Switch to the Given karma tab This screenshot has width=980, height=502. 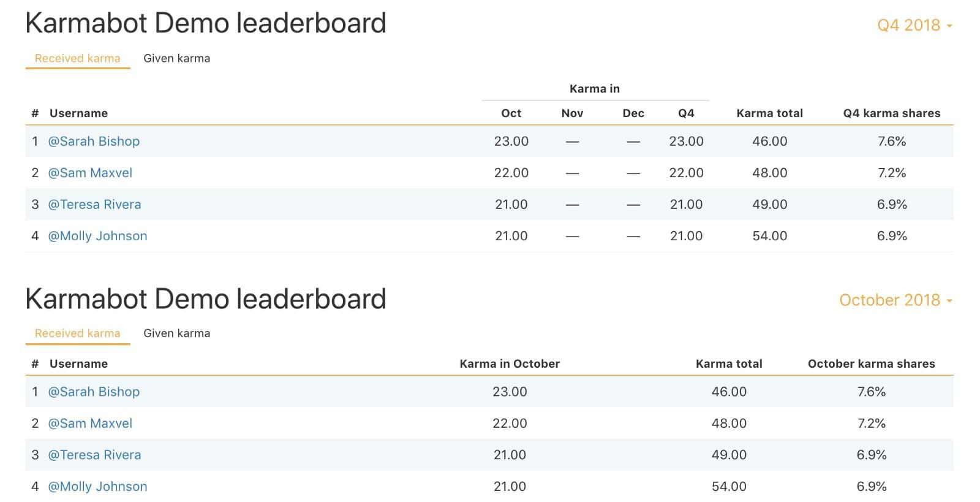pos(176,58)
